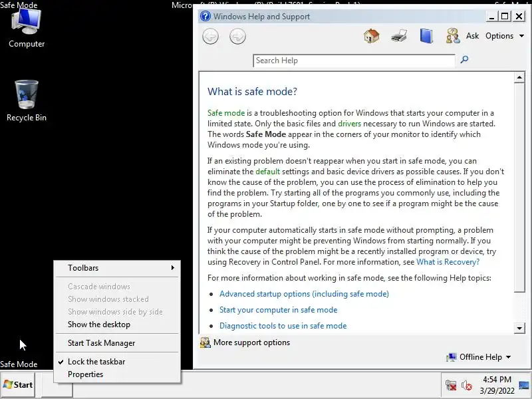Image resolution: width=532 pixels, height=399 pixels.
Task: Click the help pane scrollbar thumb
Action: 519,188
